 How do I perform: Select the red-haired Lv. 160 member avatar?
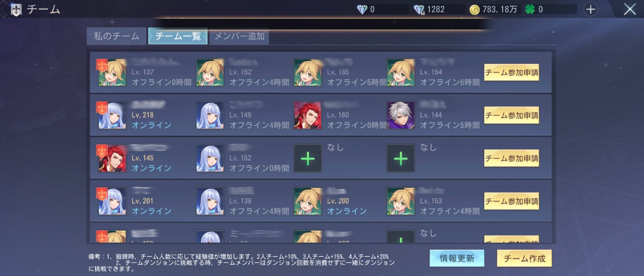(x=308, y=116)
